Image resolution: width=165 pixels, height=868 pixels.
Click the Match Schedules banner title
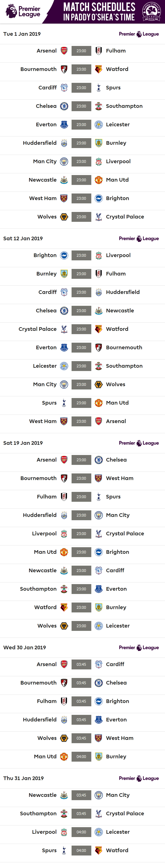[x=99, y=12]
